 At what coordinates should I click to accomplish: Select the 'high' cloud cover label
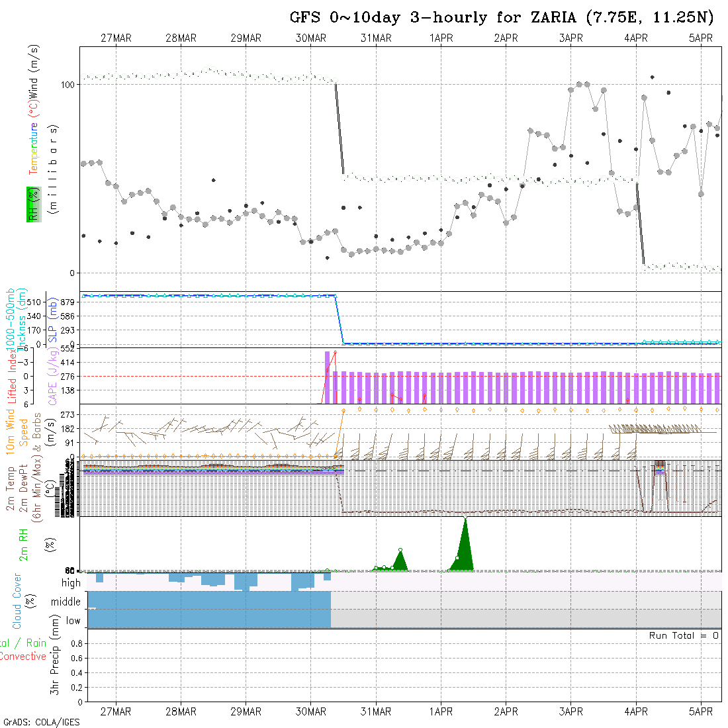coord(71,583)
